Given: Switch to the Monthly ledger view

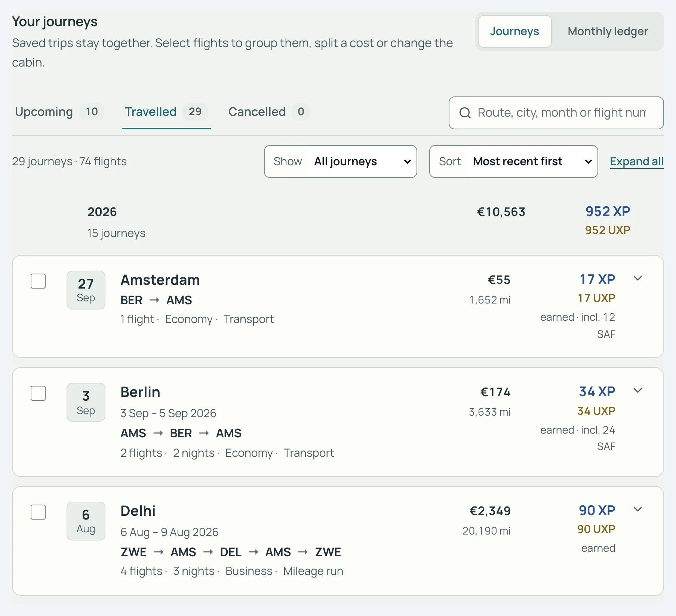Looking at the screenshot, I should [x=608, y=31].
